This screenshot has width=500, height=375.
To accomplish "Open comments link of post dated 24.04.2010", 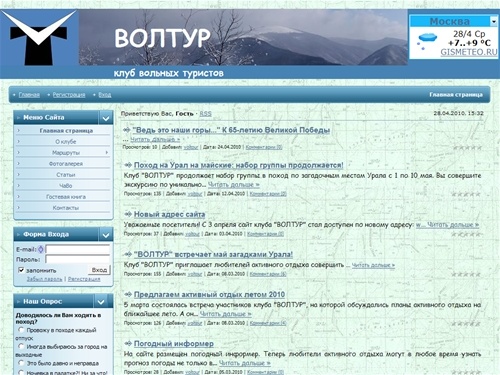I will [x=264, y=147].
